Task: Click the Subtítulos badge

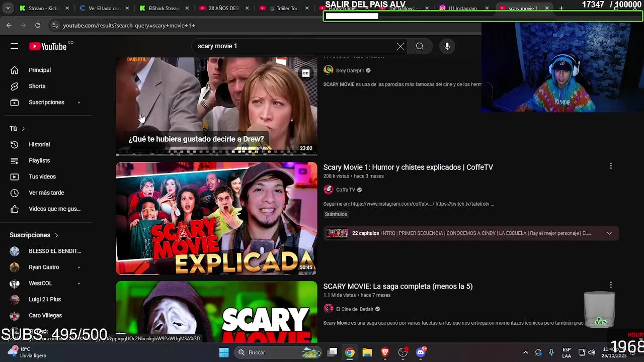Action: pos(336,214)
